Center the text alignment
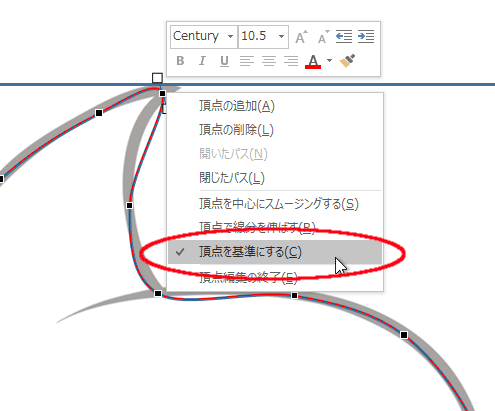The width and height of the screenshot is (495, 411). point(269,61)
